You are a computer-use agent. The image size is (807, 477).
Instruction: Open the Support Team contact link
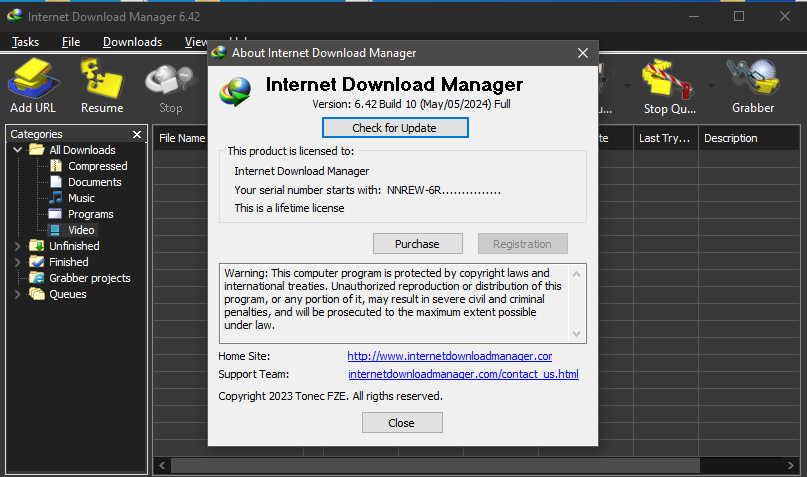[x=463, y=374]
